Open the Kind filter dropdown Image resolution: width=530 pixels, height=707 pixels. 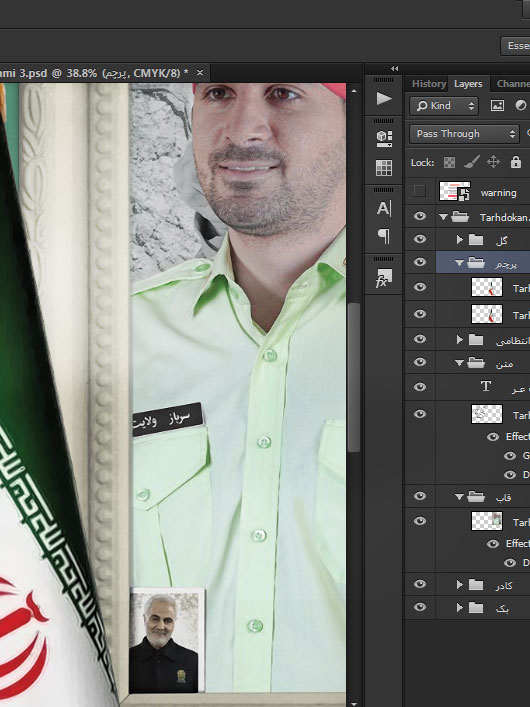click(444, 106)
